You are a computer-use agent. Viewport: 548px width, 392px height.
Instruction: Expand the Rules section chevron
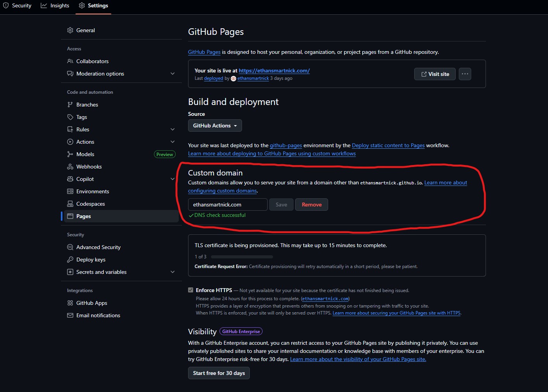(x=173, y=129)
